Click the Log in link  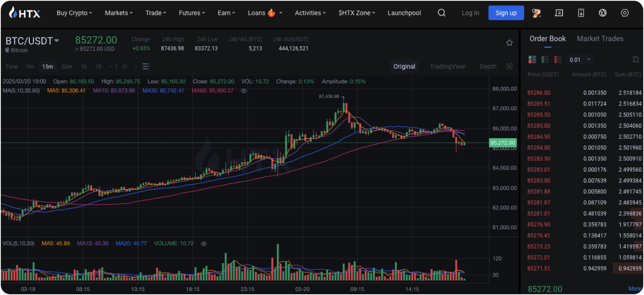tap(470, 13)
